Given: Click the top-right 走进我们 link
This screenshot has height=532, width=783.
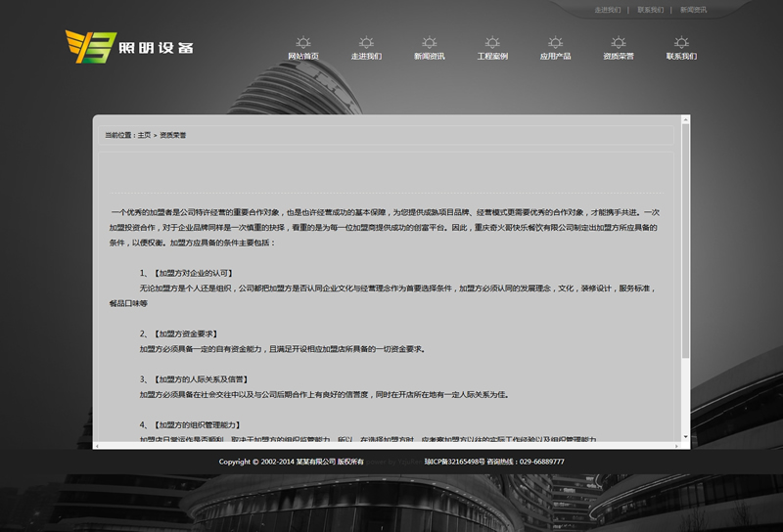Looking at the screenshot, I should pos(608,10).
